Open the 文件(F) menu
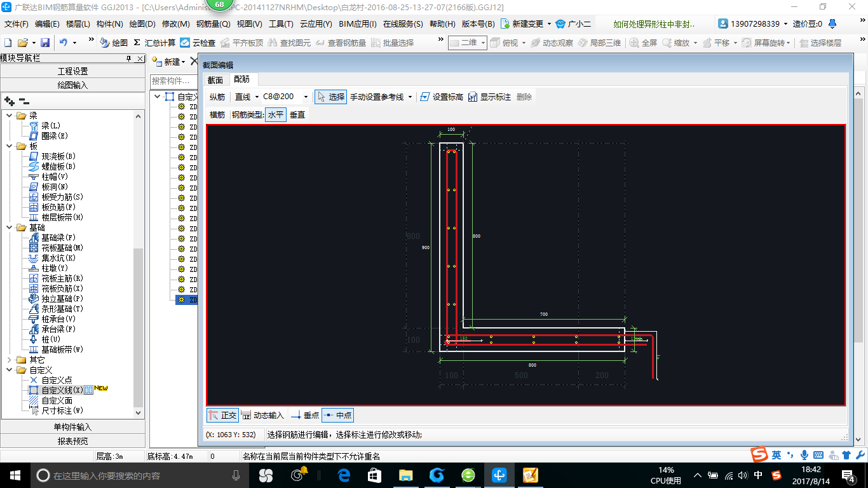 point(17,24)
